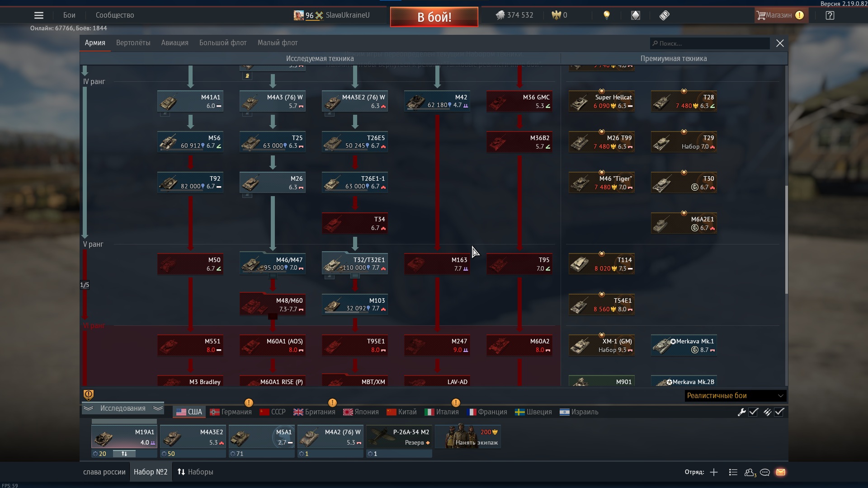Select the M163 anti-air vehicle
Screen dimensions: 868x488
pos(437,264)
